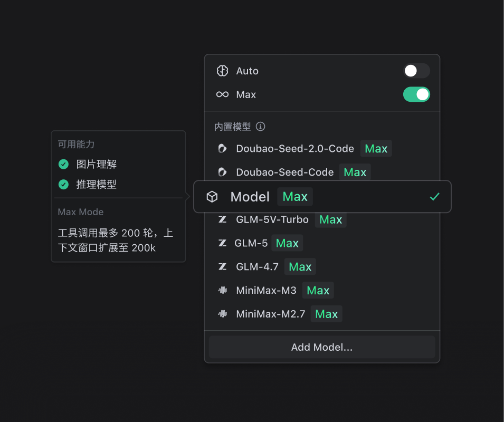The width and height of the screenshot is (504, 422).
Task: Click the Doubao-Seed-2.0-Code logo icon
Action: [222, 148]
